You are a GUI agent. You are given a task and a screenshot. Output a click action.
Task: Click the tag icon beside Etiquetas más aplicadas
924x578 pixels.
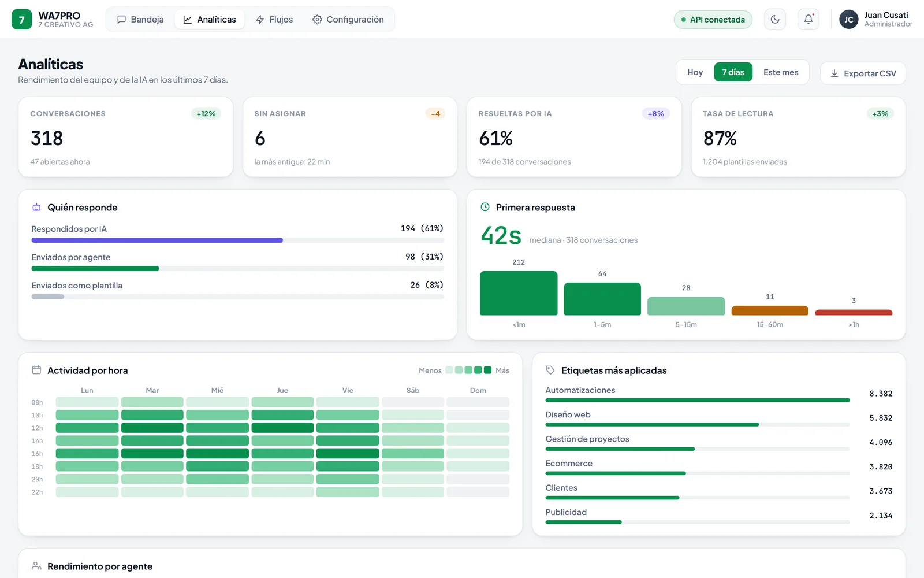click(x=550, y=370)
